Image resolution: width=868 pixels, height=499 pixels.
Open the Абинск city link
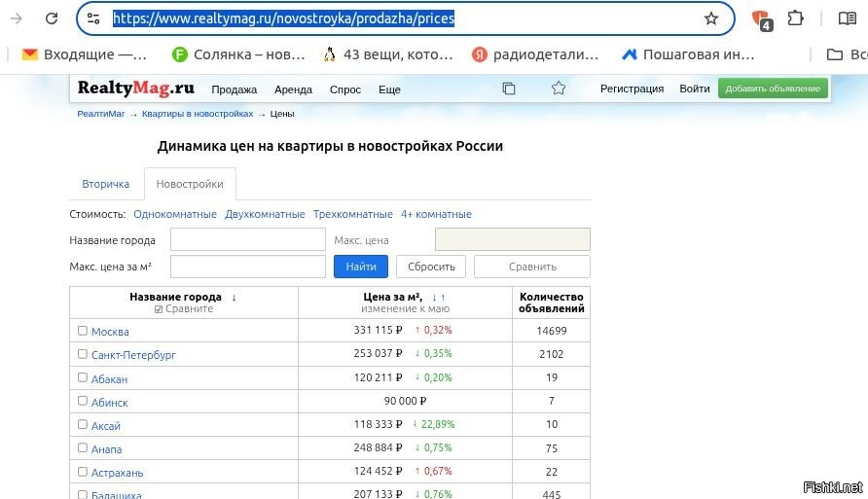coord(110,402)
